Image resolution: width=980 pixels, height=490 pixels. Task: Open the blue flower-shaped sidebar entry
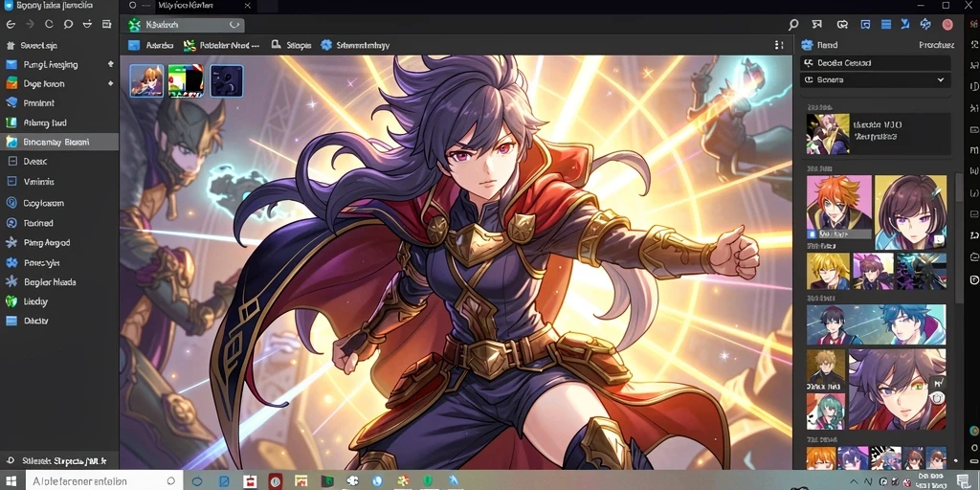click(x=59, y=262)
